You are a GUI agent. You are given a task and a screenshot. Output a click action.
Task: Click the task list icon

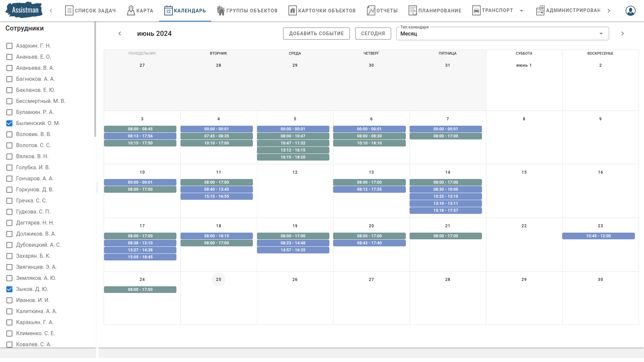click(69, 11)
